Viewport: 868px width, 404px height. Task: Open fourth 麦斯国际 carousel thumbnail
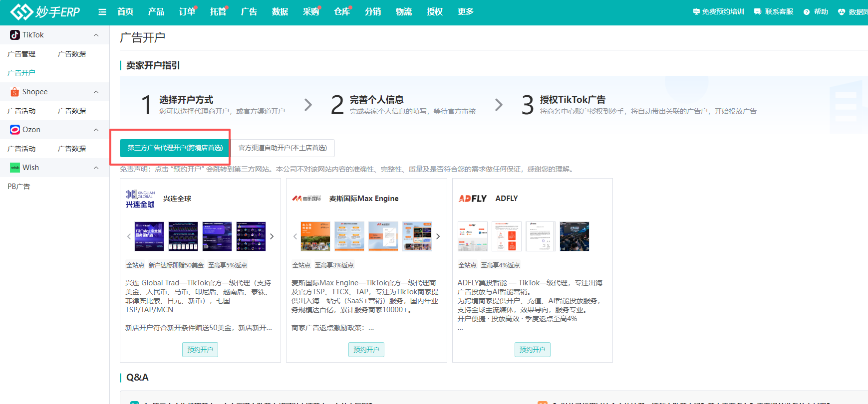click(x=417, y=236)
